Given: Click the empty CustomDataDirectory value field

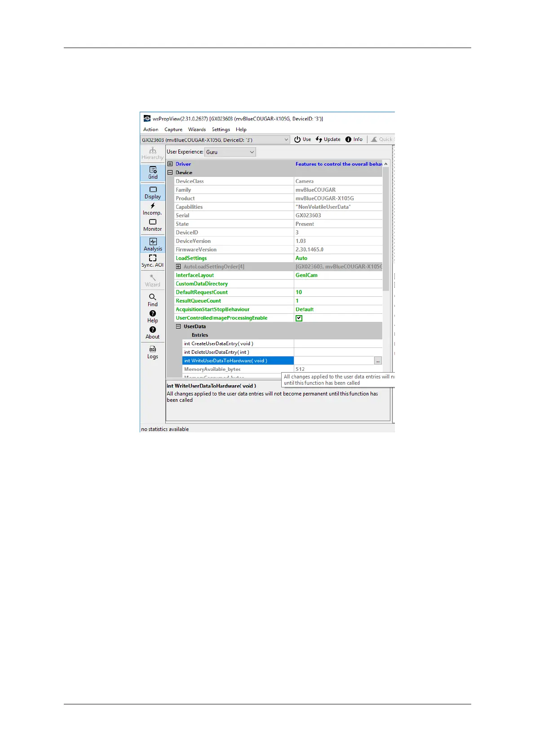Looking at the screenshot, I should click(338, 284).
